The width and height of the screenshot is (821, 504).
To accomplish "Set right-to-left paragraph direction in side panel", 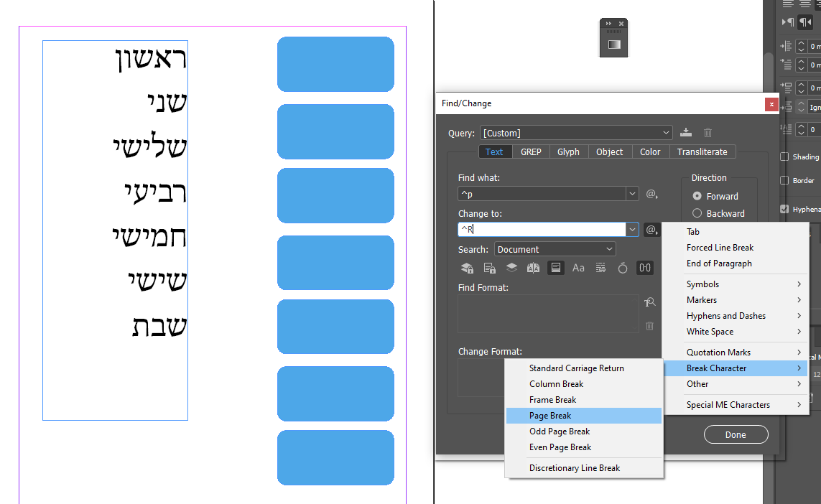I will tap(805, 22).
